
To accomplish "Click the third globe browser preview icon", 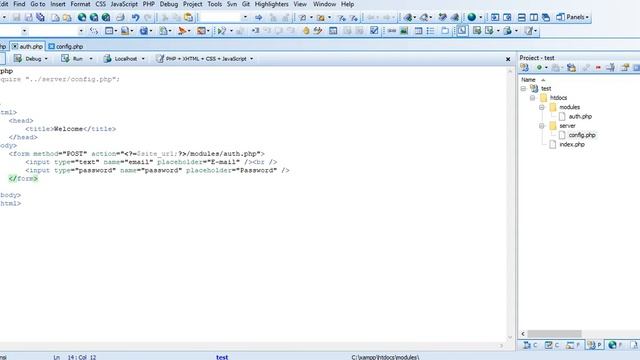I will (106, 17).
